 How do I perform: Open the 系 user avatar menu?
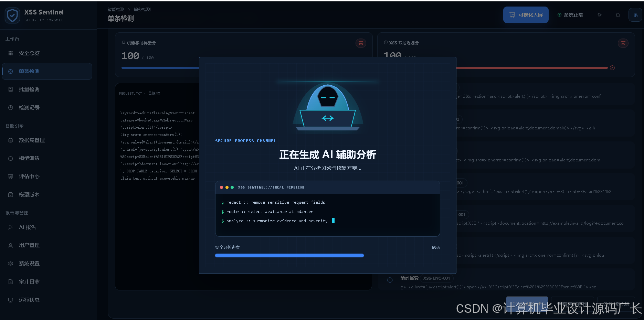635,15
